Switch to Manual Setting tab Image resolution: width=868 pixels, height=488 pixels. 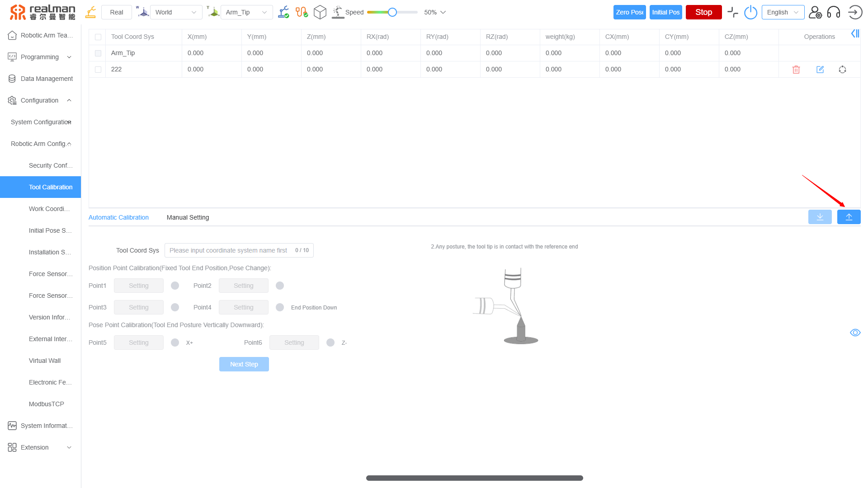coord(188,218)
